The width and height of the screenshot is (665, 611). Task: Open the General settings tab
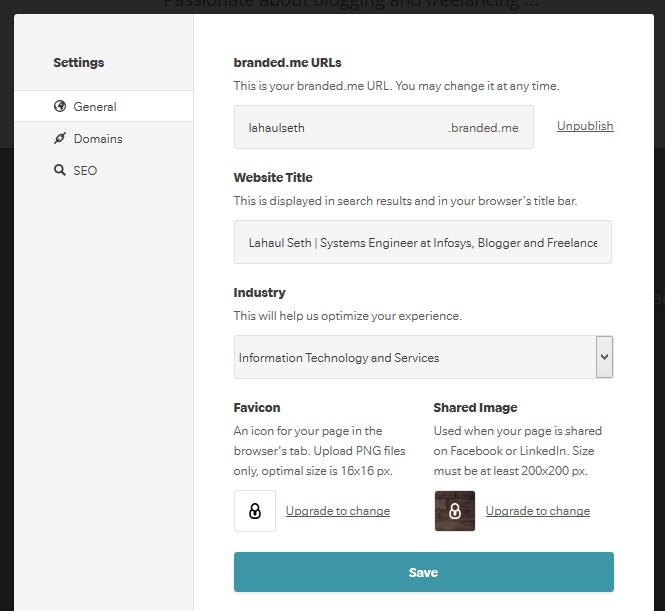point(95,107)
